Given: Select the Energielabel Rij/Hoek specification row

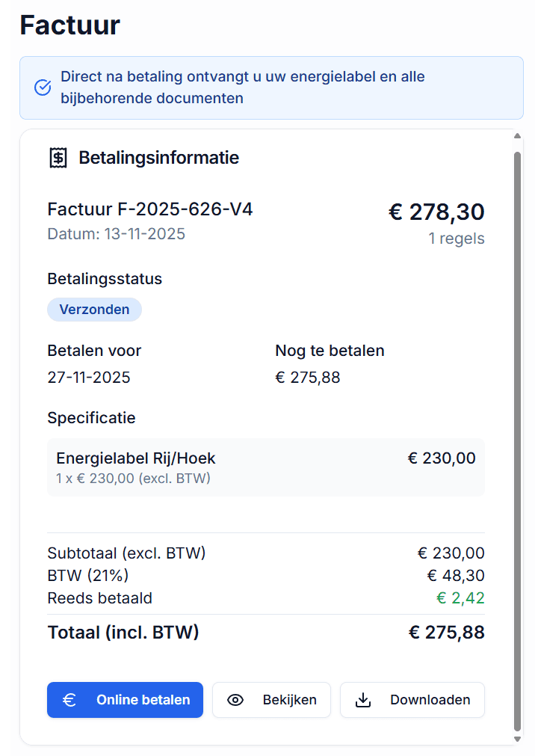Looking at the screenshot, I should [265, 466].
